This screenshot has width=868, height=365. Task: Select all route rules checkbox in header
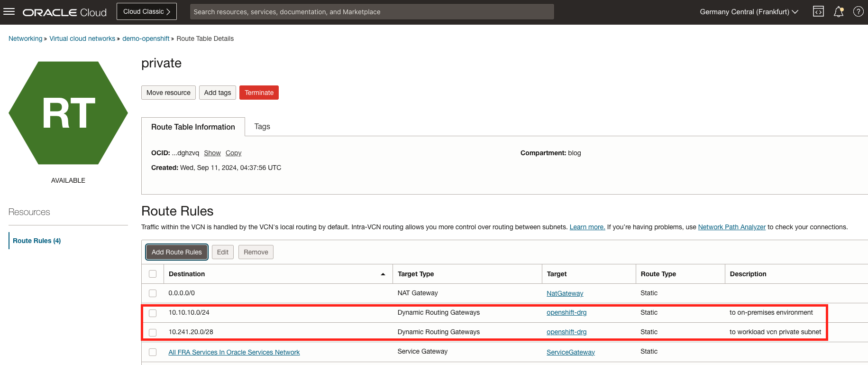[153, 274]
